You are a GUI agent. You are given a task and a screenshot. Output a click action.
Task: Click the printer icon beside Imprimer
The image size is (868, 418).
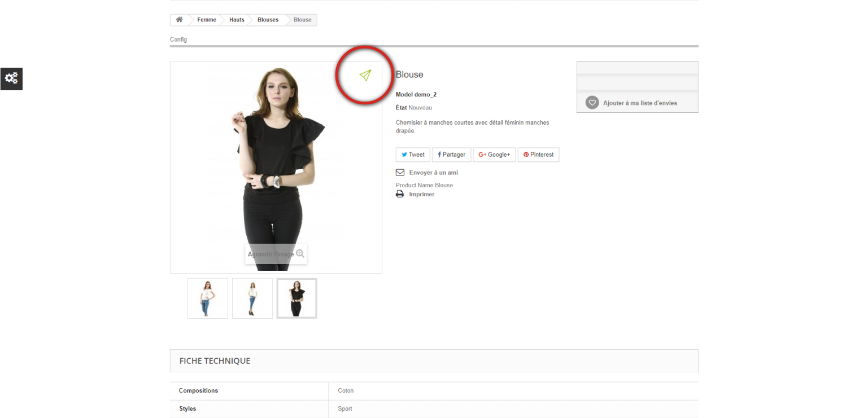coord(400,194)
